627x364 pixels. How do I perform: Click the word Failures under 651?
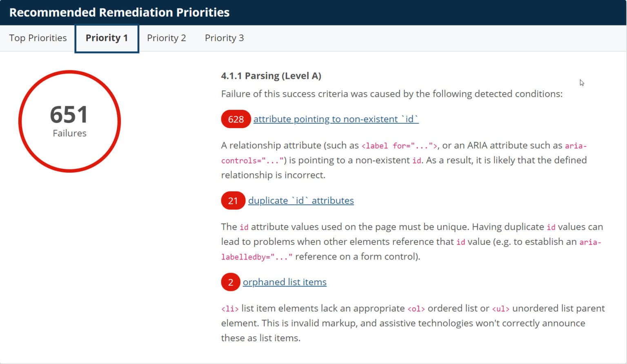click(x=69, y=133)
